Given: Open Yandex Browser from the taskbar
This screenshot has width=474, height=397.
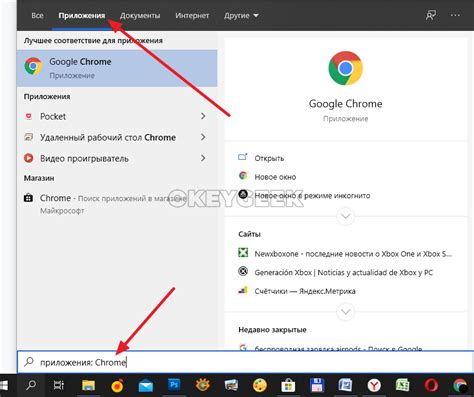Looking at the screenshot, I should pyautogui.click(x=374, y=386).
